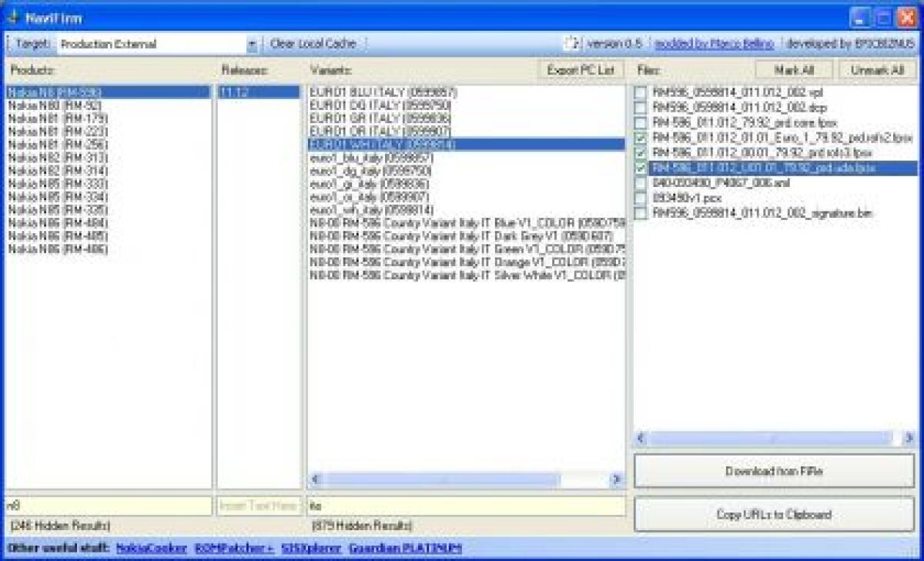The height and width of the screenshot is (561, 924).
Task: Toggle the signature.bin file checkbox
Action: point(640,212)
